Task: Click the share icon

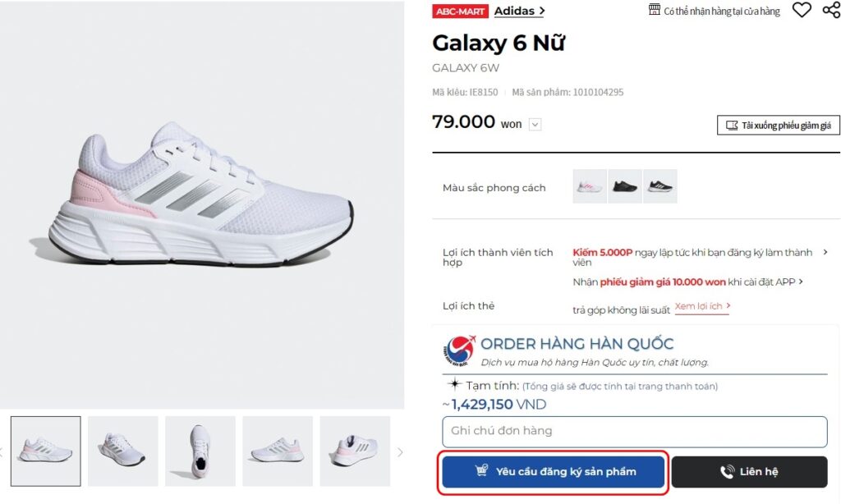Action: coord(831,11)
